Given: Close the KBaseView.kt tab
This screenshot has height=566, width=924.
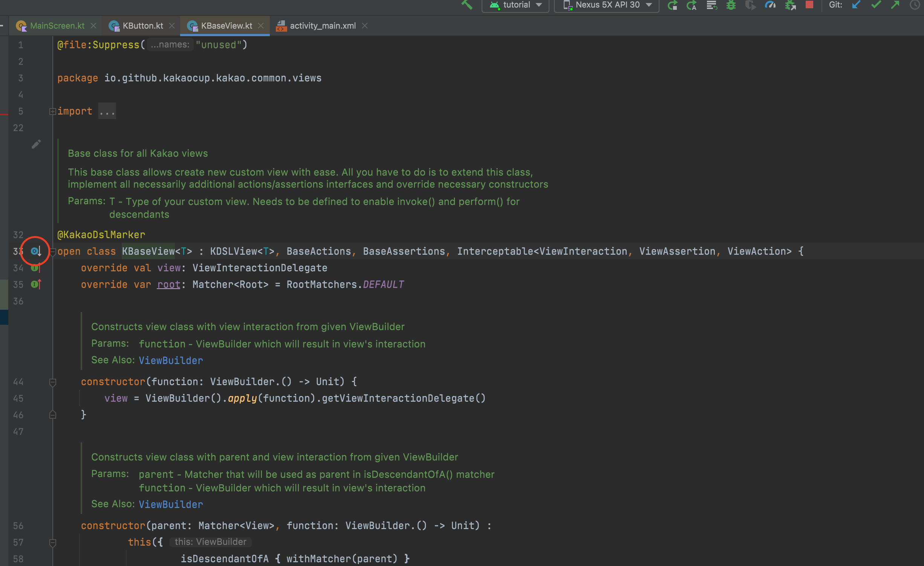Looking at the screenshot, I should pyautogui.click(x=261, y=26).
